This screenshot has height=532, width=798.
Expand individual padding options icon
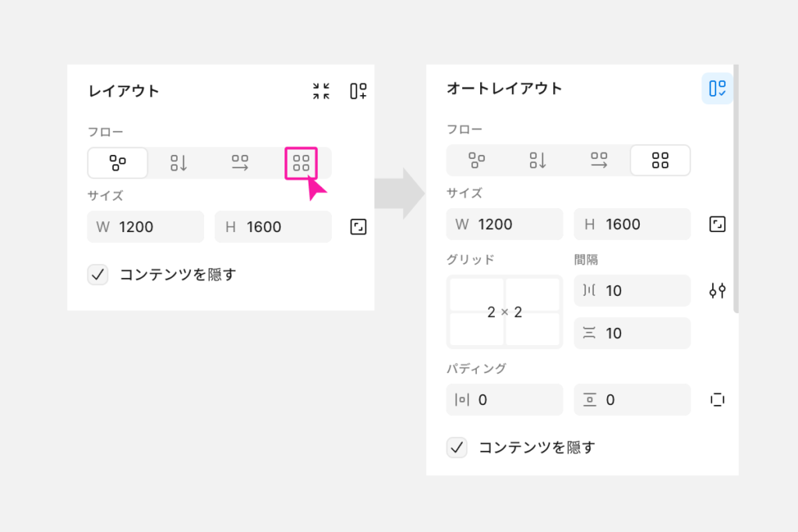(x=717, y=400)
